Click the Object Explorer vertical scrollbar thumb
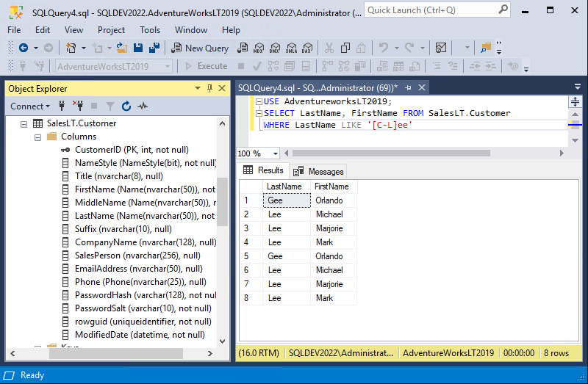 pyautogui.click(x=222, y=202)
